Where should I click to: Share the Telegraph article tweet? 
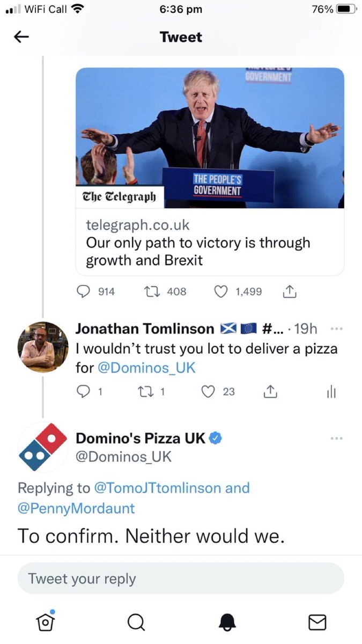(x=289, y=291)
